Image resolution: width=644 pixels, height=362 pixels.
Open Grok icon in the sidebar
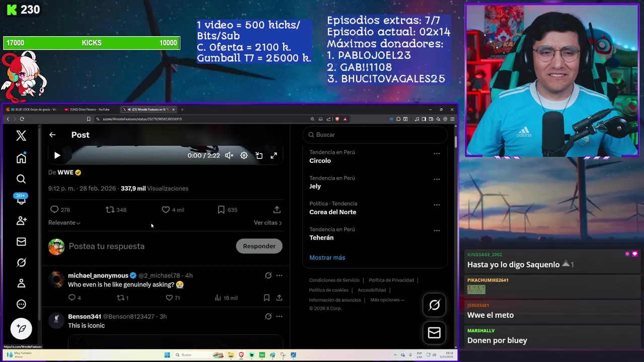[x=21, y=262]
